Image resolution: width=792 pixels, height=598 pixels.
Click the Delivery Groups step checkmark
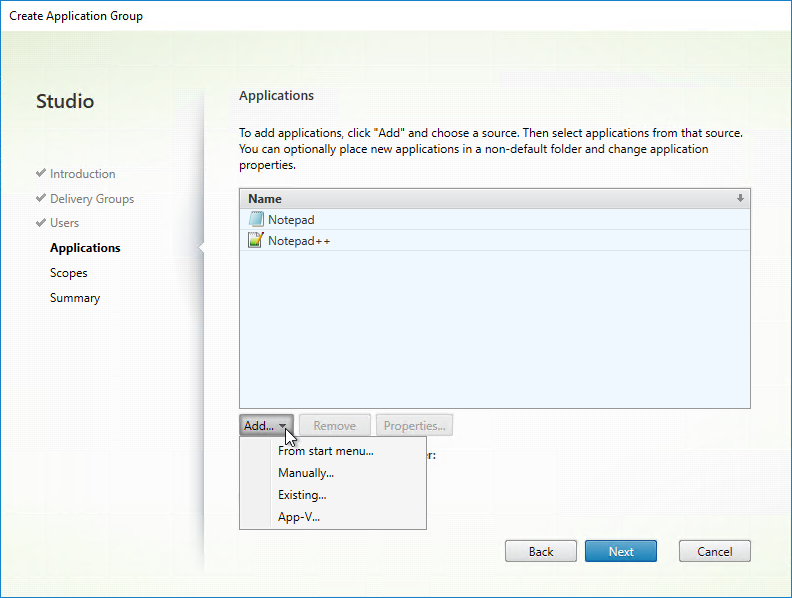click(x=41, y=198)
